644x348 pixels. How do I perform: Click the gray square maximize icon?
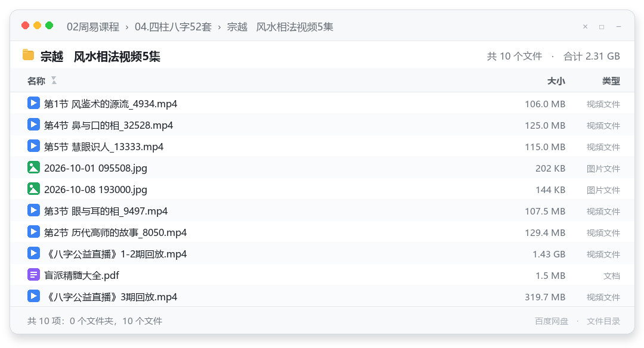602,27
